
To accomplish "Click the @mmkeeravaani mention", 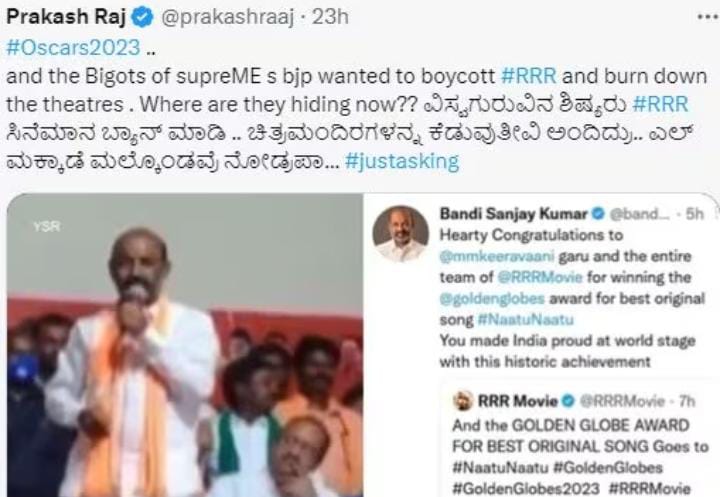I will pyautogui.click(x=497, y=256).
